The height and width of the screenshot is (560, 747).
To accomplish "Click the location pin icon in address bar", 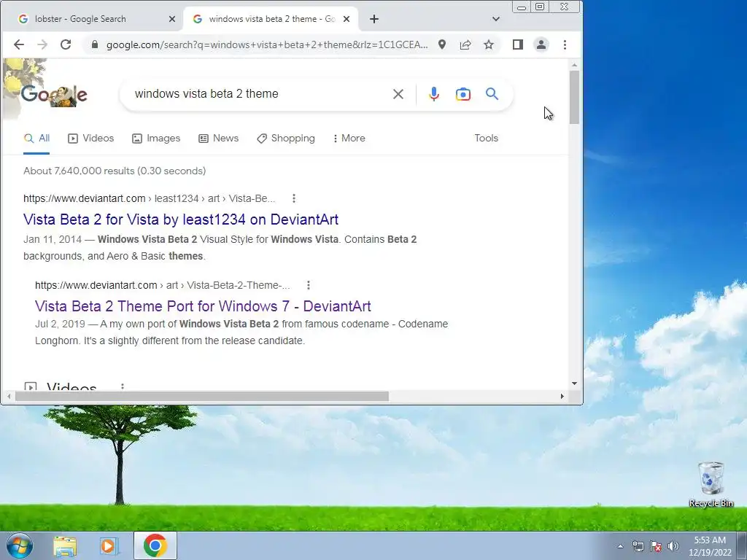I will pyautogui.click(x=442, y=44).
